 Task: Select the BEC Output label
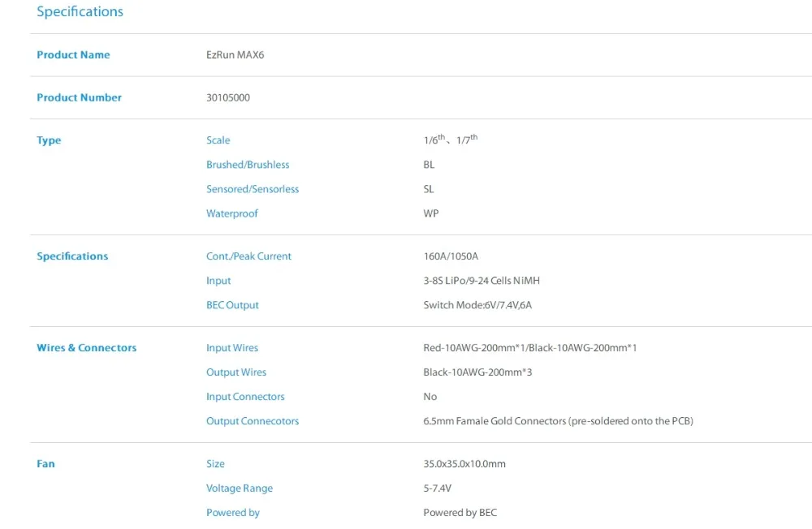pyautogui.click(x=232, y=305)
